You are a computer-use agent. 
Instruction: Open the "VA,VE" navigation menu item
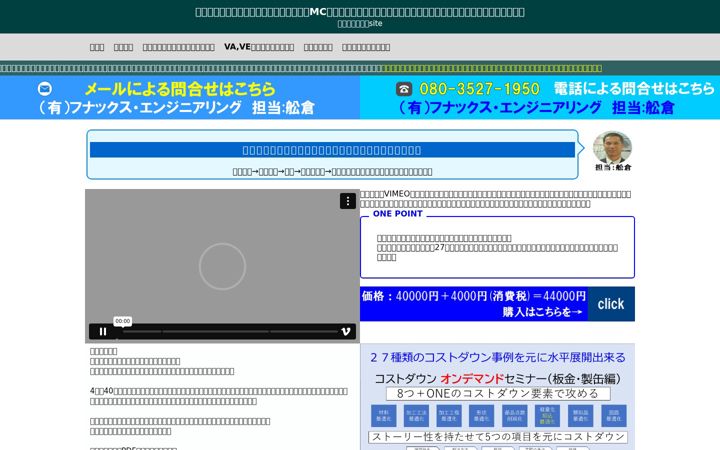coord(259,47)
